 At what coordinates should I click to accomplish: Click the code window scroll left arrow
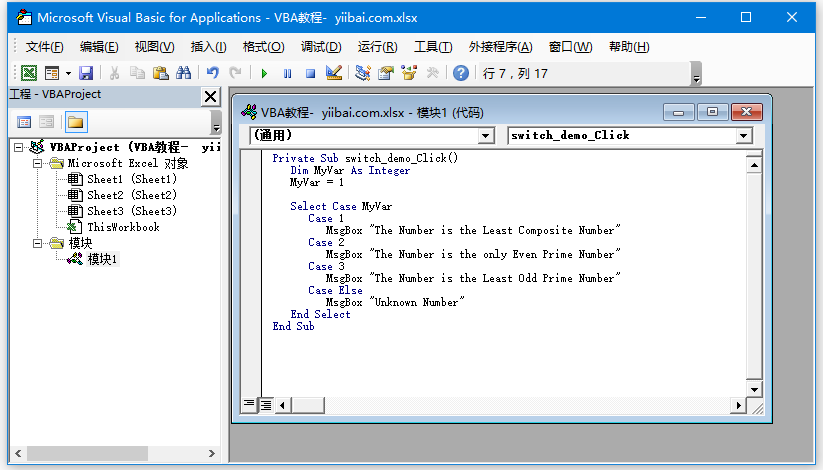[283, 405]
